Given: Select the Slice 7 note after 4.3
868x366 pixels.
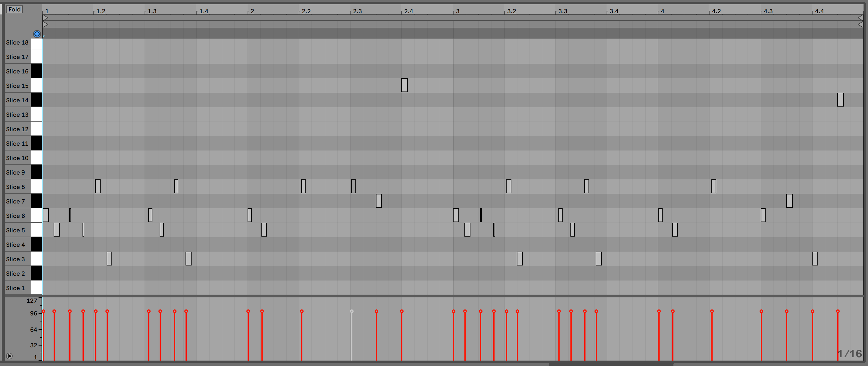Looking at the screenshot, I should tap(789, 201).
